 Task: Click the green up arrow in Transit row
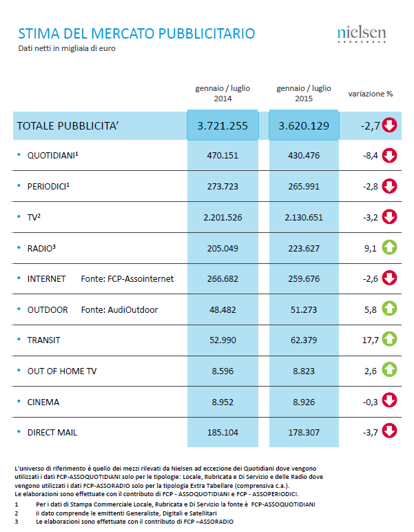[x=390, y=340]
